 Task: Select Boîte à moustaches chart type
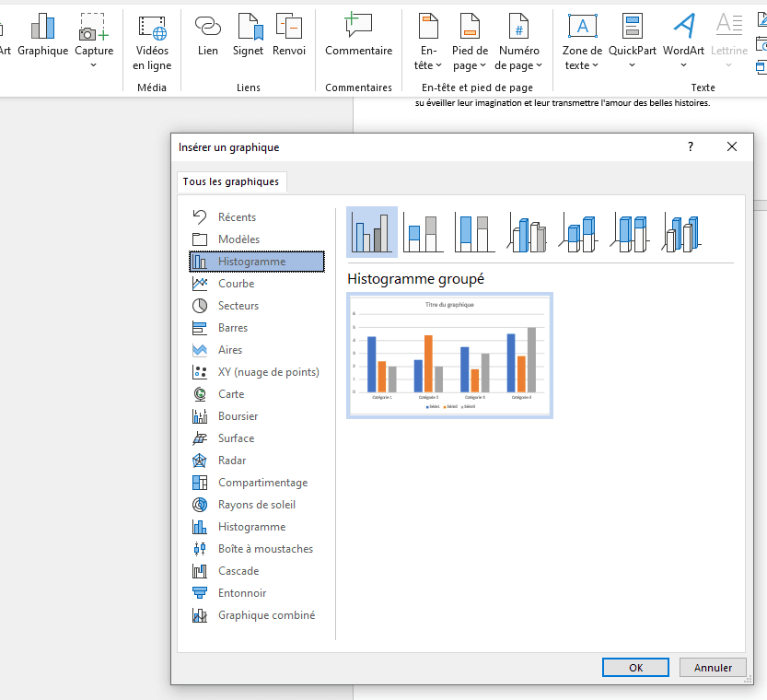coord(265,549)
